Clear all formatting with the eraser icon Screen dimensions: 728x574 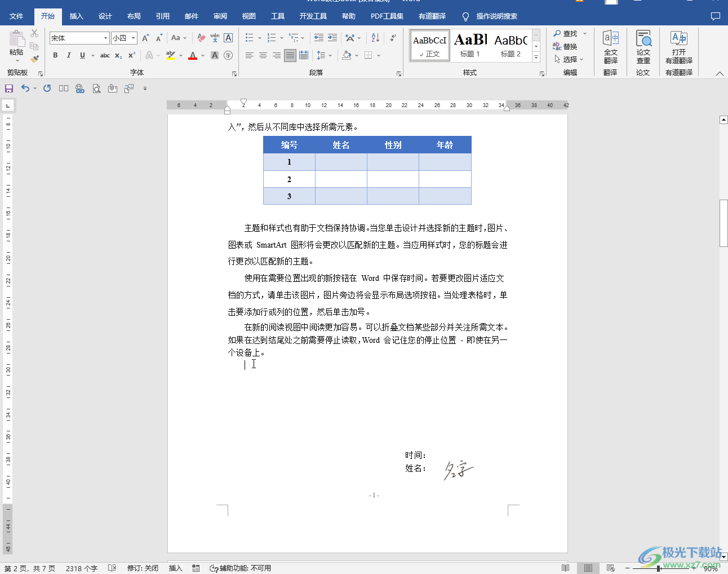tap(201, 38)
